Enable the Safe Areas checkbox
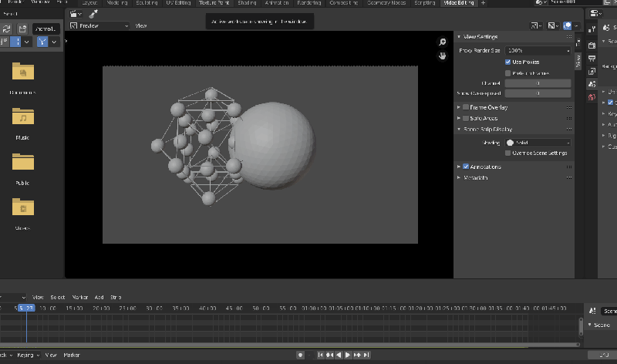This screenshot has height=364, width=617. (x=466, y=118)
